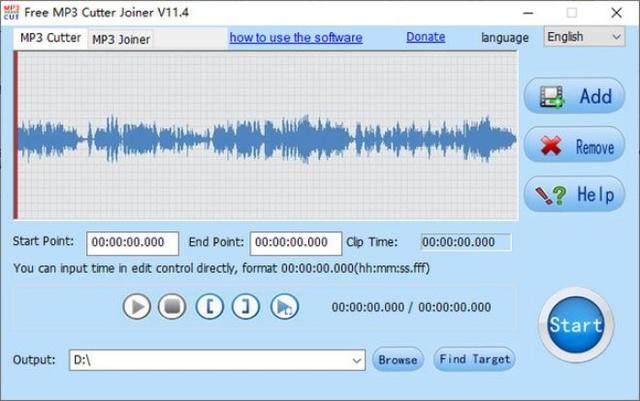Viewport: 640px width, 401px height.
Task: Start cutting with the Start button
Action: pos(576,325)
